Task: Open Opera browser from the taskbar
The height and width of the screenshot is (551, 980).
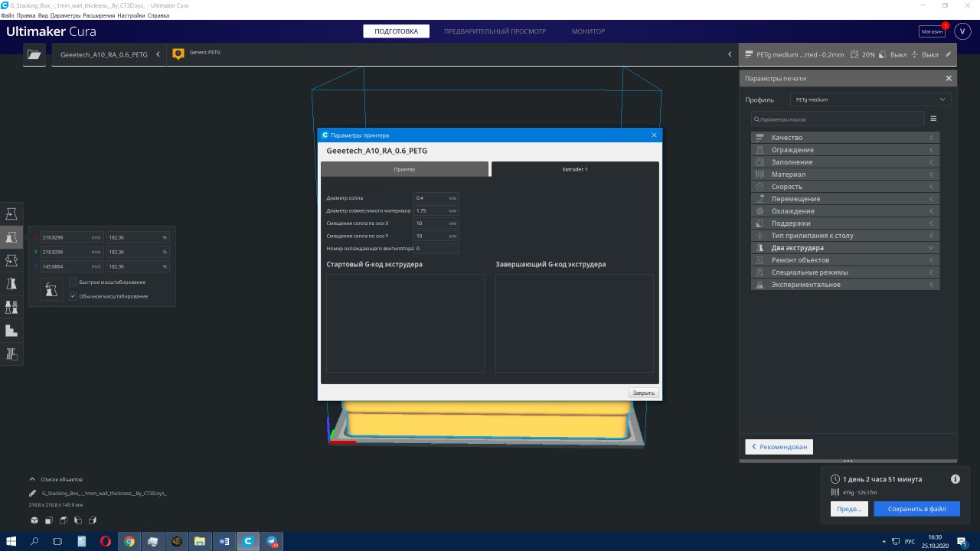Action: (x=105, y=541)
